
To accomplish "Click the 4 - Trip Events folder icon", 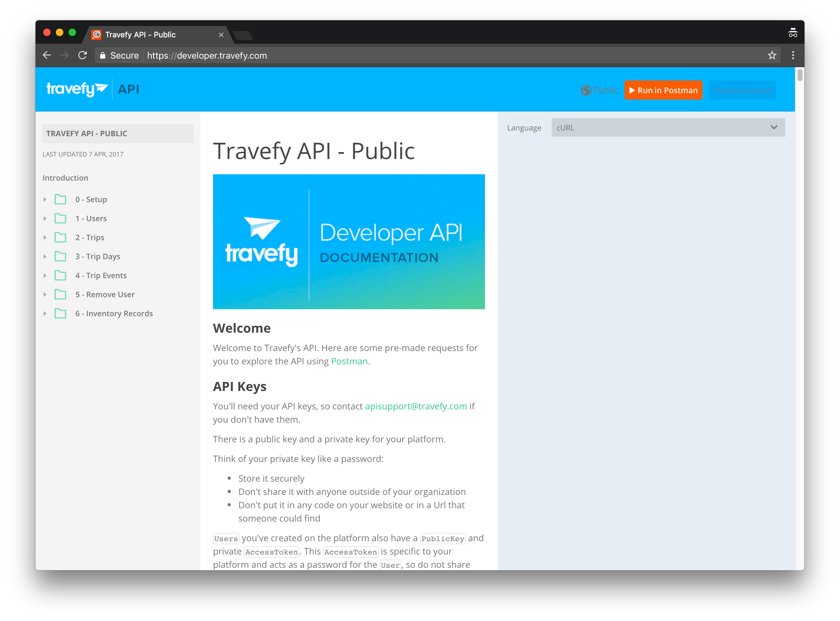I will [x=60, y=275].
